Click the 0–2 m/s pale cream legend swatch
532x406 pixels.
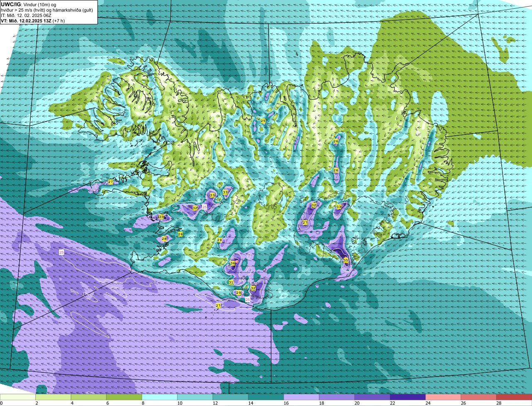18,397
